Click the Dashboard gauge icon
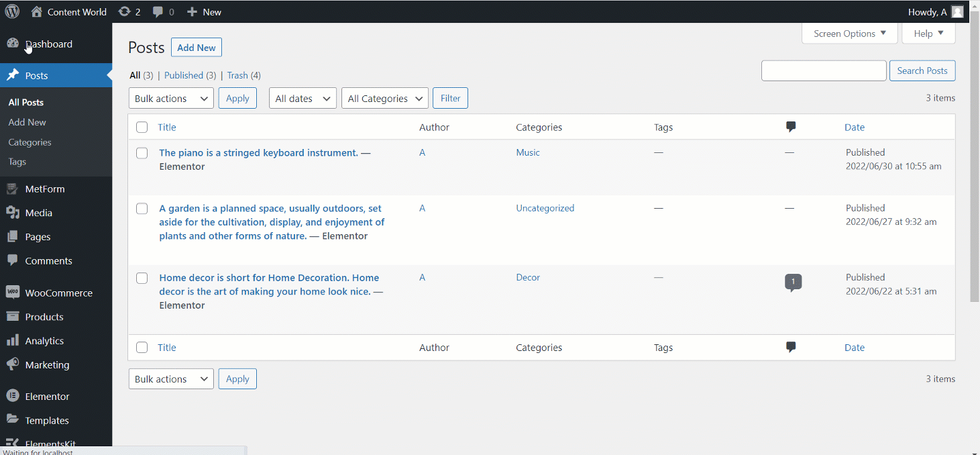Viewport: 980px width, 455px height. 13,44
